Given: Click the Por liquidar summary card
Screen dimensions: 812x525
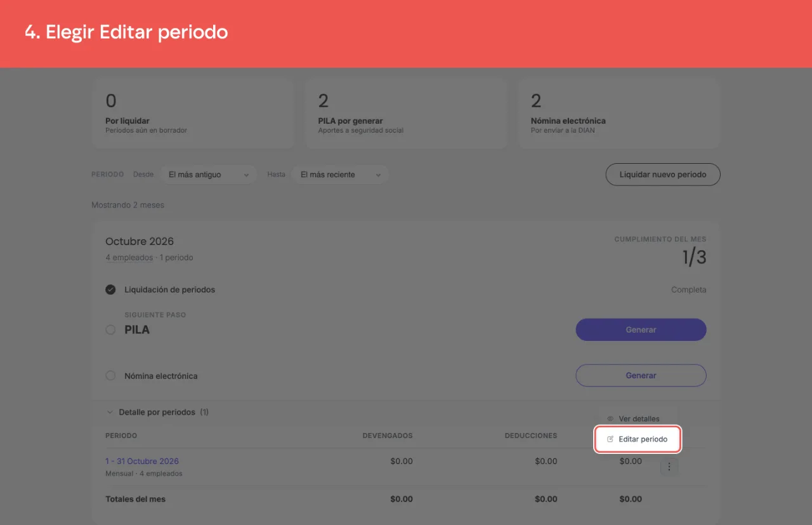Looking at the screenshot, I should (193, 114).
